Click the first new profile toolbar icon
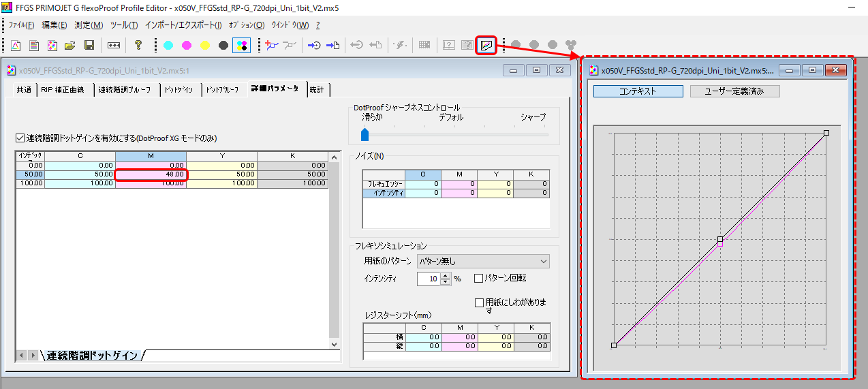868x389 pixels. click(16, 46)
